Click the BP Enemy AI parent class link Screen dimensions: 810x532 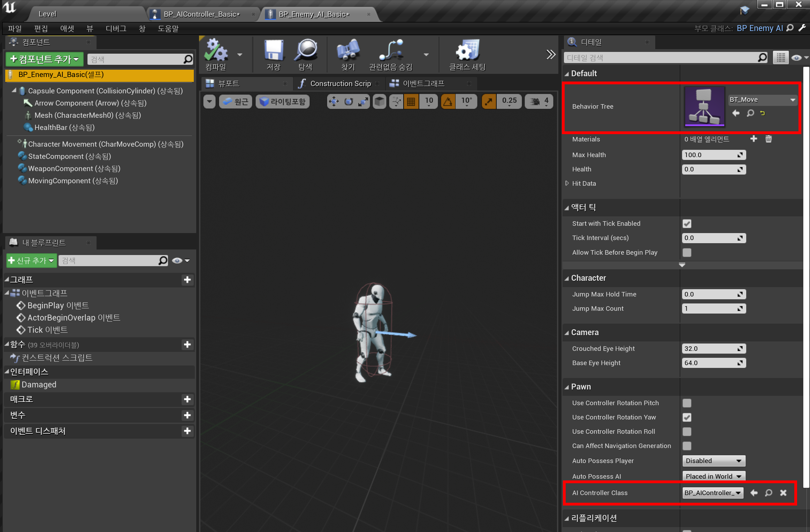(759, 28)
